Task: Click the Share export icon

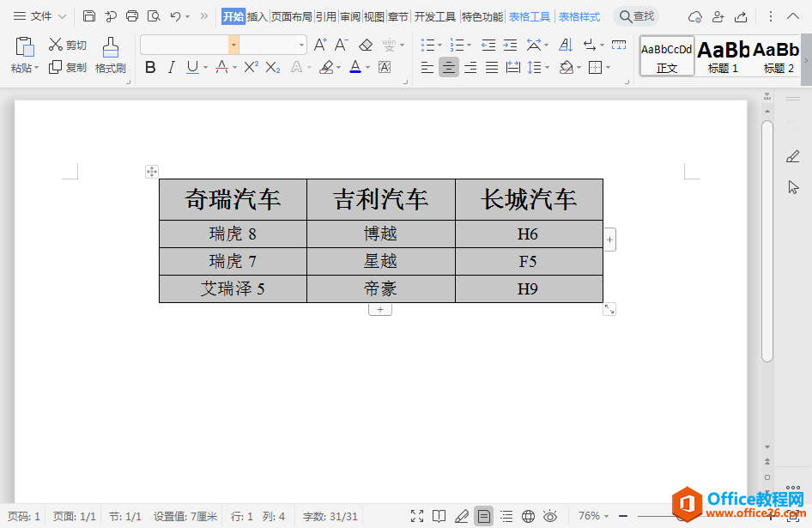Action: 741,16
